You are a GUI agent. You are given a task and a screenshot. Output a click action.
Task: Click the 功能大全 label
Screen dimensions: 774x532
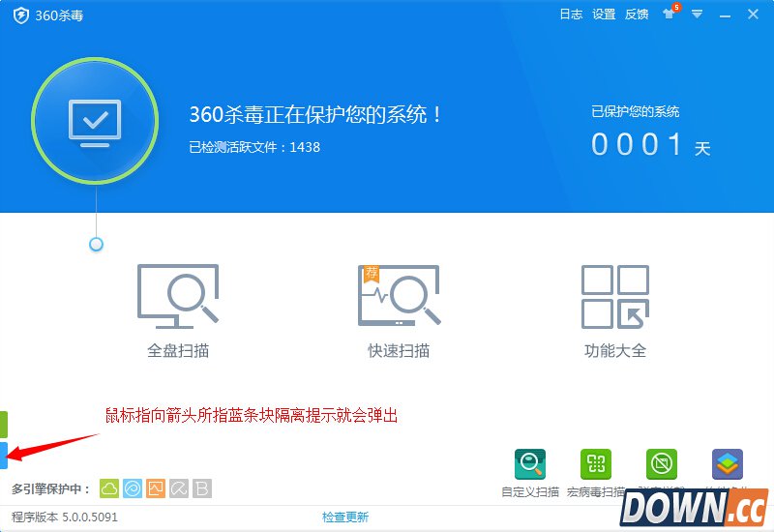point(615,351)
